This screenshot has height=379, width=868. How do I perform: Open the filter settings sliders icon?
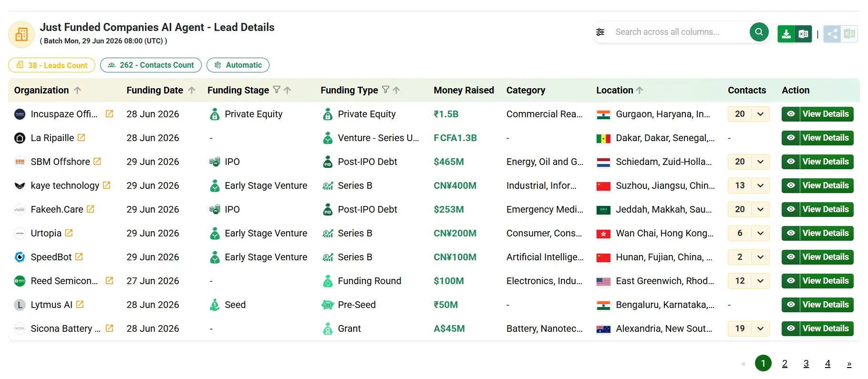pyautogui.click(x=600, y=32)
